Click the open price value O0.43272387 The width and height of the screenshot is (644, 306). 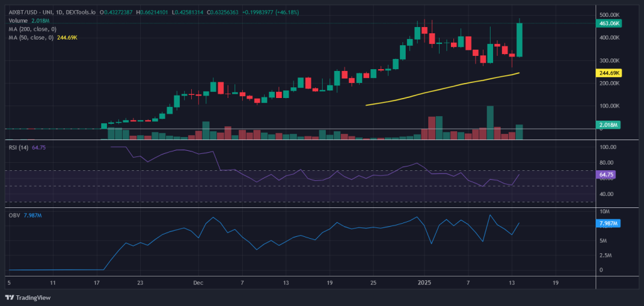click(118, 13)
